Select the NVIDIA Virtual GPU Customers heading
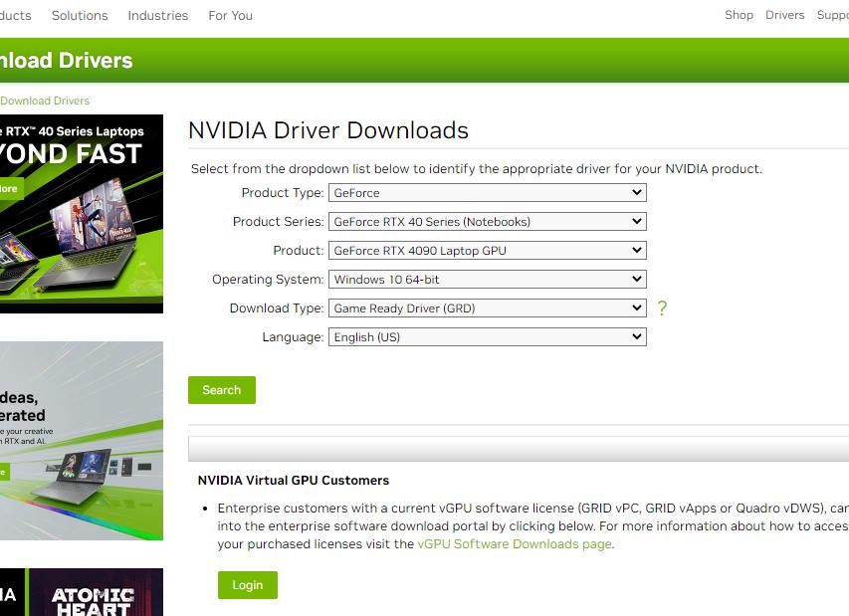Screen dimensions: 849x616 pyautogui.click(x=294, y=480)
